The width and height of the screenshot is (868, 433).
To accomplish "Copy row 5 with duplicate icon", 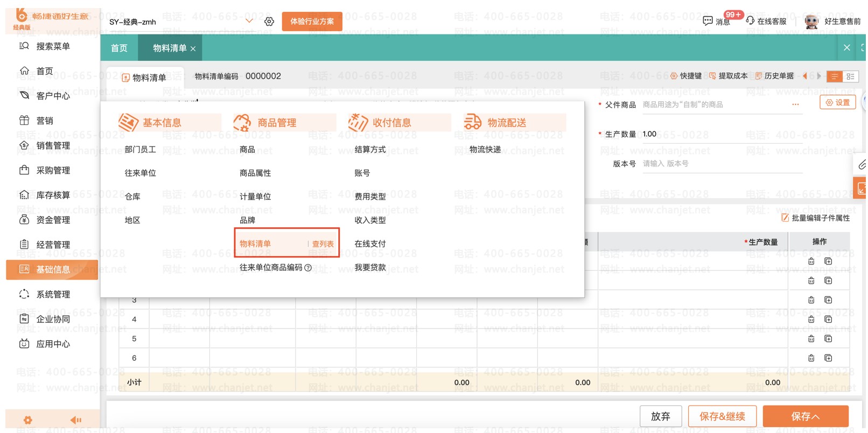I will [828, 339].
